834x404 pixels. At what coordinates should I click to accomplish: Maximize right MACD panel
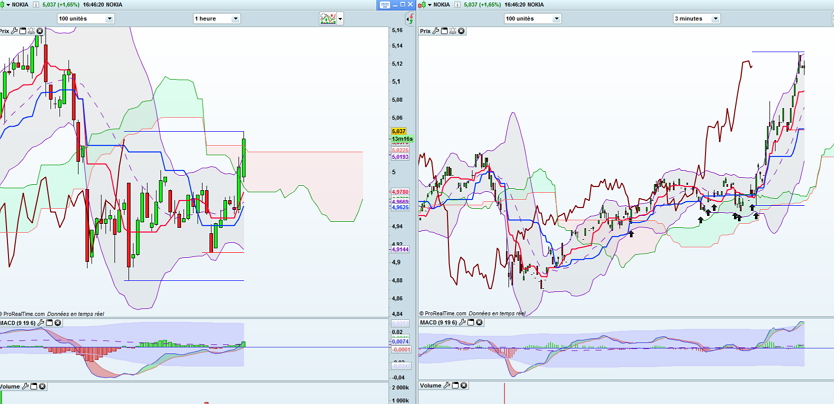[471, 322]
